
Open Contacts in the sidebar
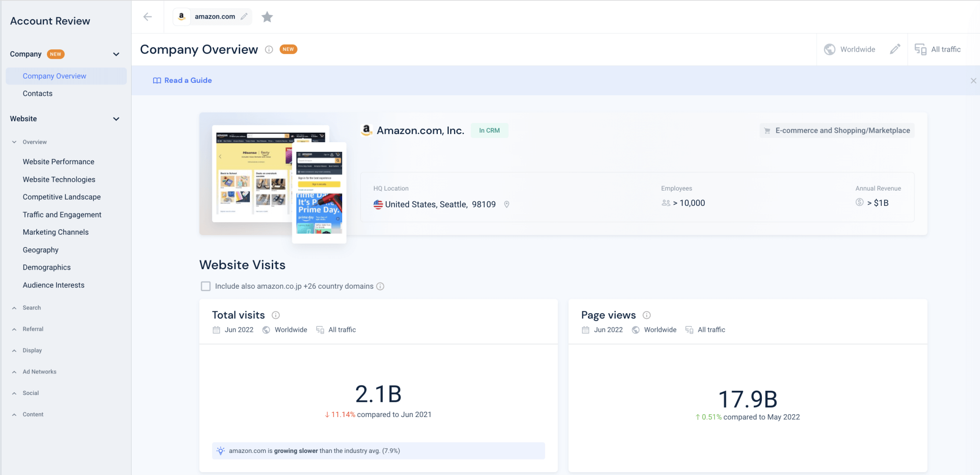(37, 93)
